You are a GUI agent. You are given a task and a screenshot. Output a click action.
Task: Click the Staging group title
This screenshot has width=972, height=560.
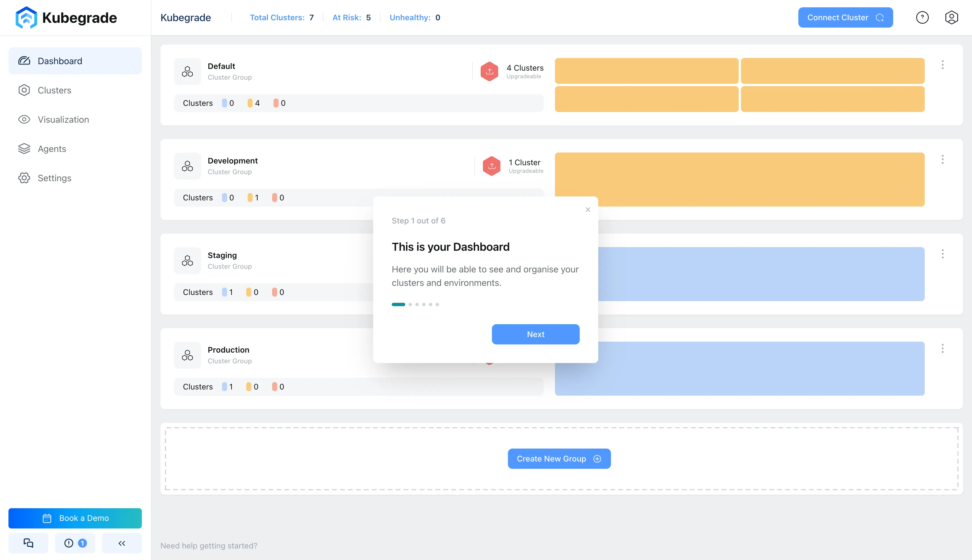[x=222, y=256]
